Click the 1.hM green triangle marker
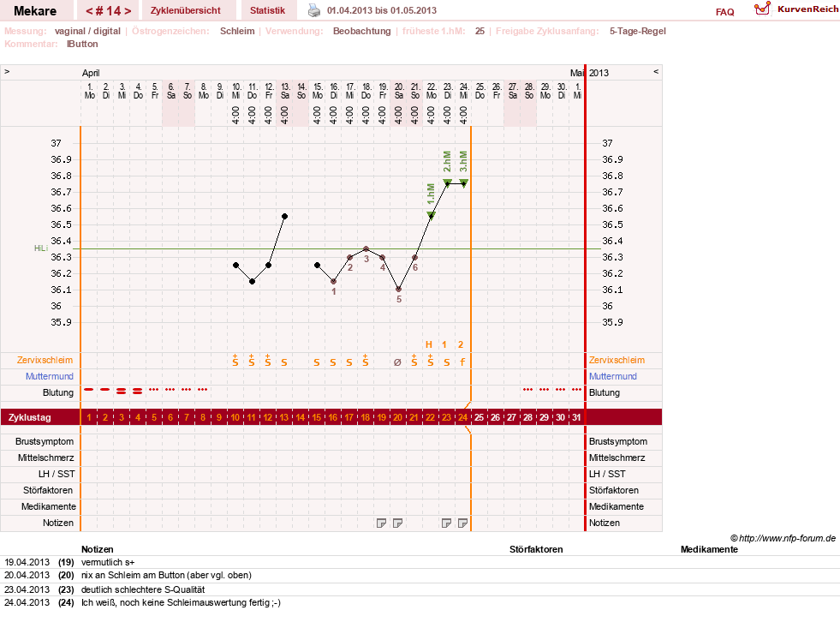This screenshot has width=840, height=634. click(x=432, y=215)
